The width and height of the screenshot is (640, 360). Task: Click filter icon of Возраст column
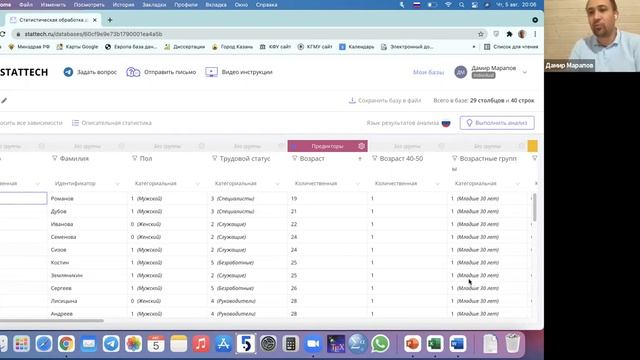point(294,158)
